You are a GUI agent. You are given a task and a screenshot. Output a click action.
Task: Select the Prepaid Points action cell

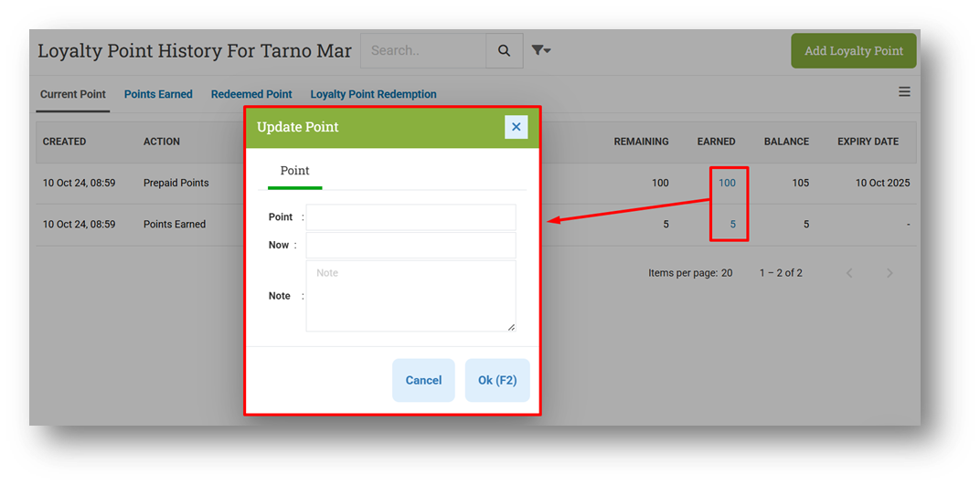(176, 183)
